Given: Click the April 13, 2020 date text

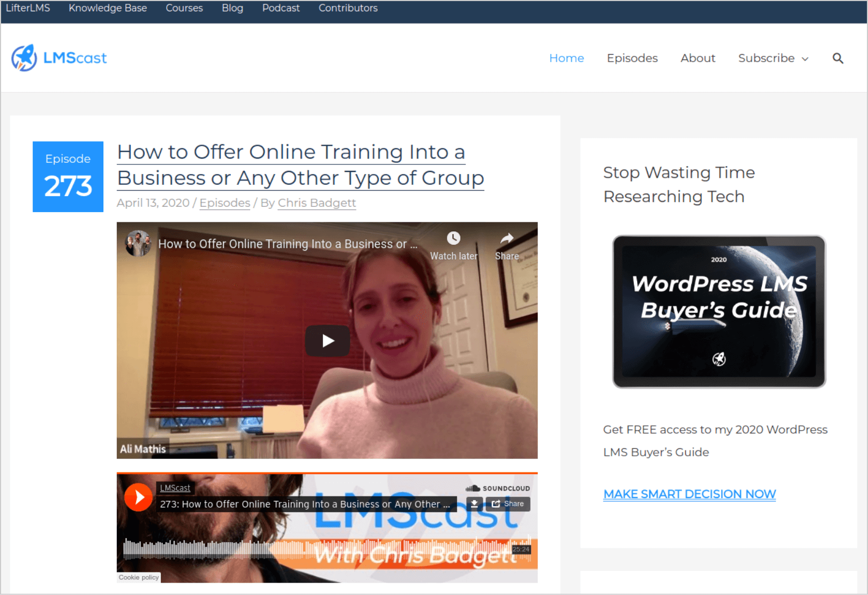Looking at the screenshot, I should click(153, 203).
